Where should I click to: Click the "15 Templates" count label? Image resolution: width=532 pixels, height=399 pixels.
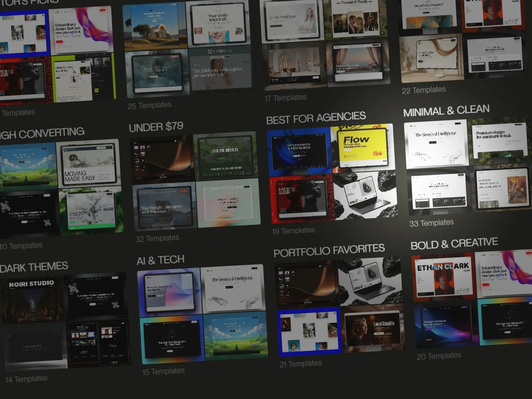164,371
